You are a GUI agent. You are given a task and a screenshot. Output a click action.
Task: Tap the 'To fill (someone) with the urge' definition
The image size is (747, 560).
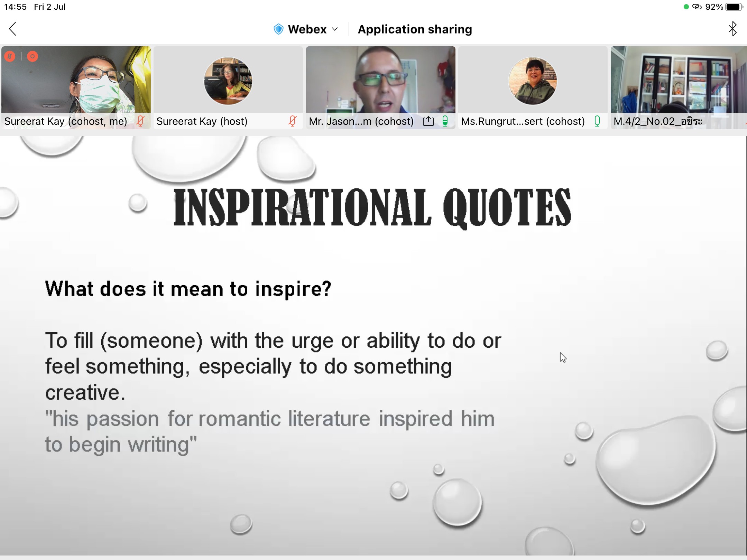[x=273, y=366]
